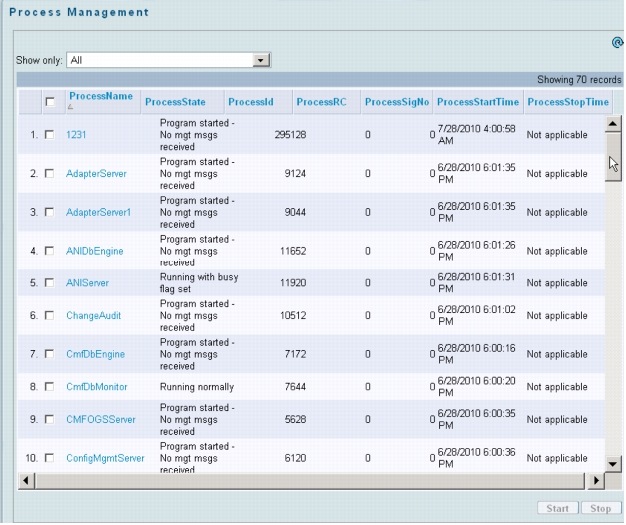Open the ChangeAudit process link

click(x=93, y=316)
